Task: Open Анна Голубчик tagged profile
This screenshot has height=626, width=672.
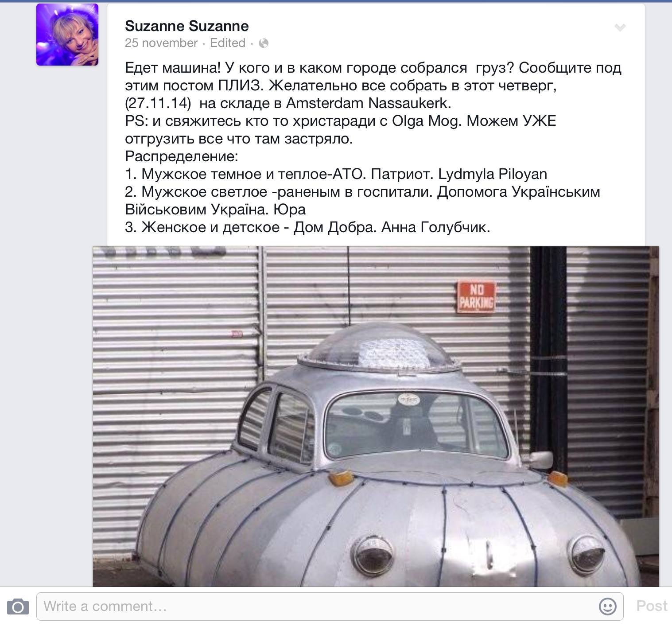Action: tap(435, 227)
